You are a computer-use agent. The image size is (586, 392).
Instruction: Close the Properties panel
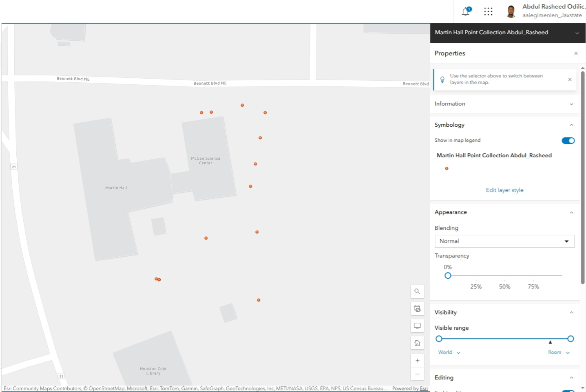click(x=576, y=53)
